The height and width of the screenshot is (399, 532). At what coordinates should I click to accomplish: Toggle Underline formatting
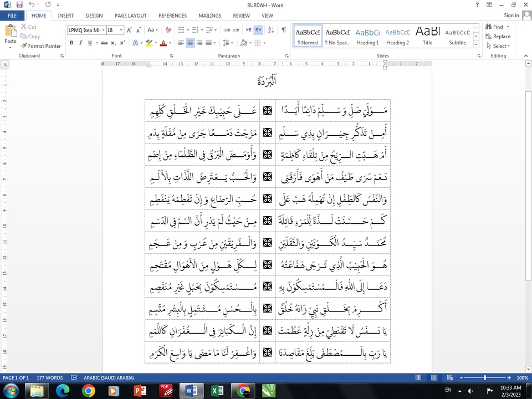[90, 43]
